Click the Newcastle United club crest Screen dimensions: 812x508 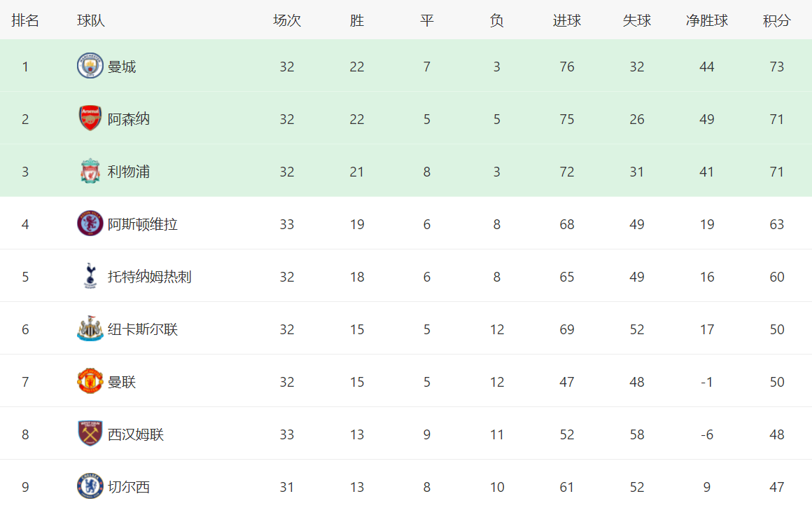pyautogui.click(x=90, y=329)
